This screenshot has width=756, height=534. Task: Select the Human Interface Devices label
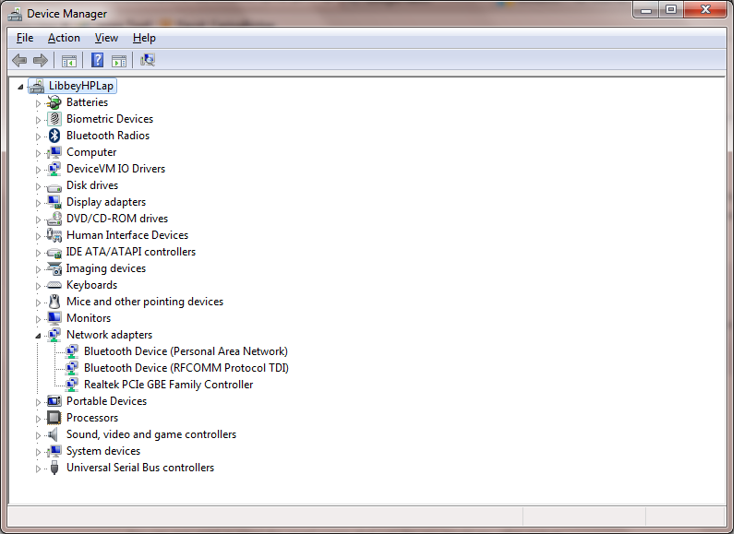pos(127,235)
